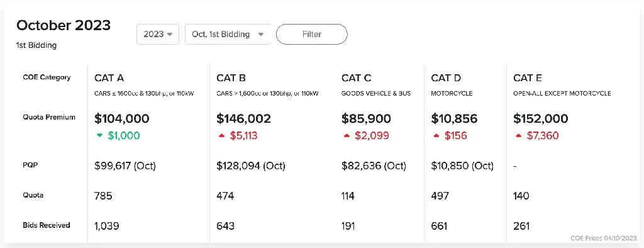Click the $104,000 quota premium value

[122, 119]
